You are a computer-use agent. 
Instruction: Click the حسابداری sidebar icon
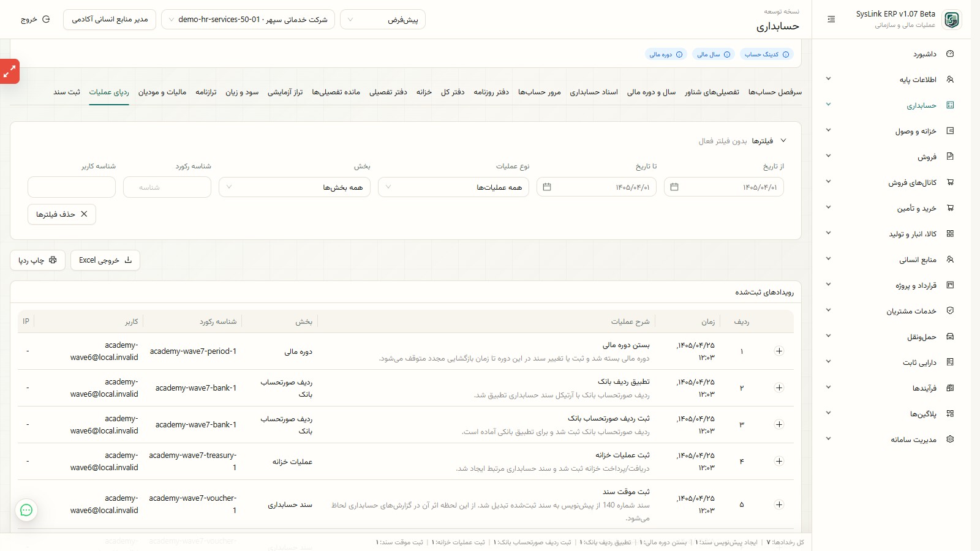950,105
